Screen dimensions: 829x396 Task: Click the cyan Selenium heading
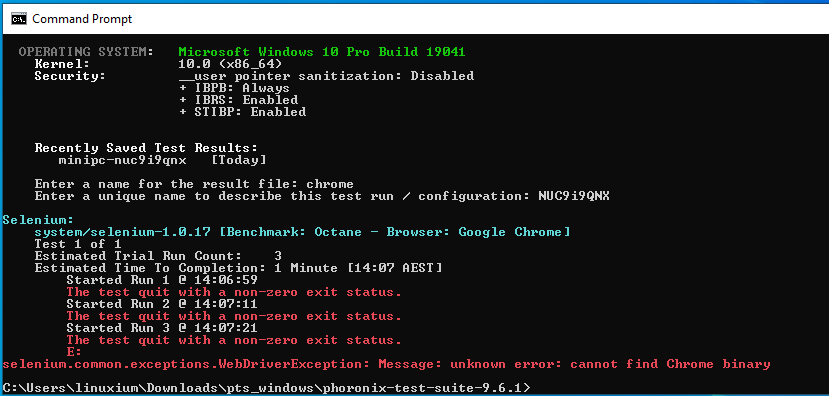coord(38,219)
